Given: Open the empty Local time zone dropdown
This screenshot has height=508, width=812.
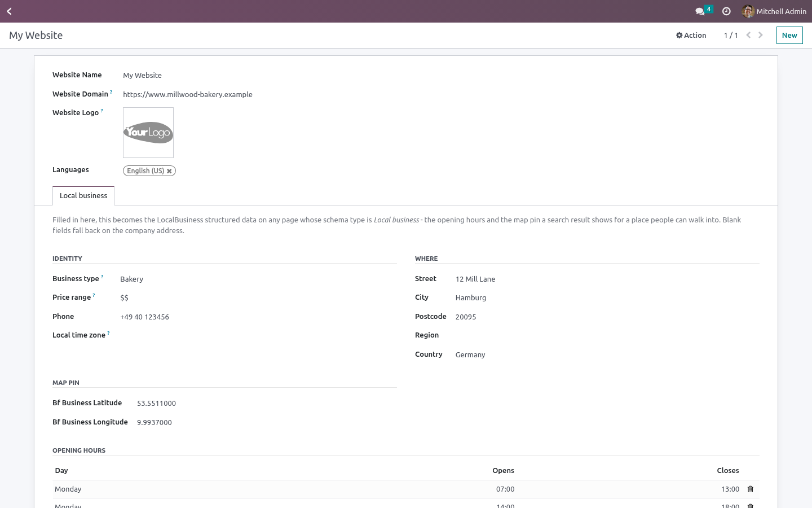Looking at the screenshot, I should 258,335.
